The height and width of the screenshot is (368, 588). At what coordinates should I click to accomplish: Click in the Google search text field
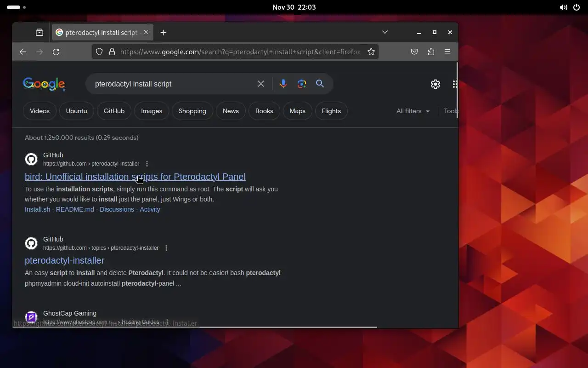(172, 84)
